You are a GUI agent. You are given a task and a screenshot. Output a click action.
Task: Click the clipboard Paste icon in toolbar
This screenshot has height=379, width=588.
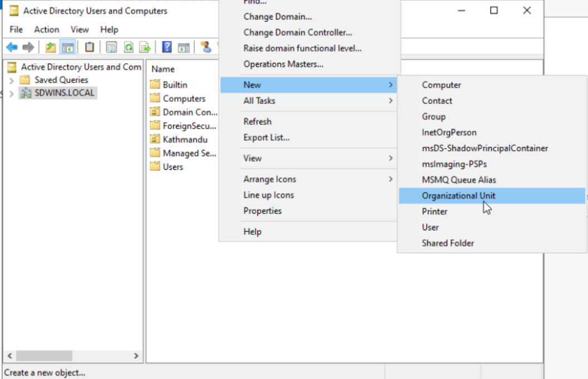pyautogui.click(x=89, y=47)
